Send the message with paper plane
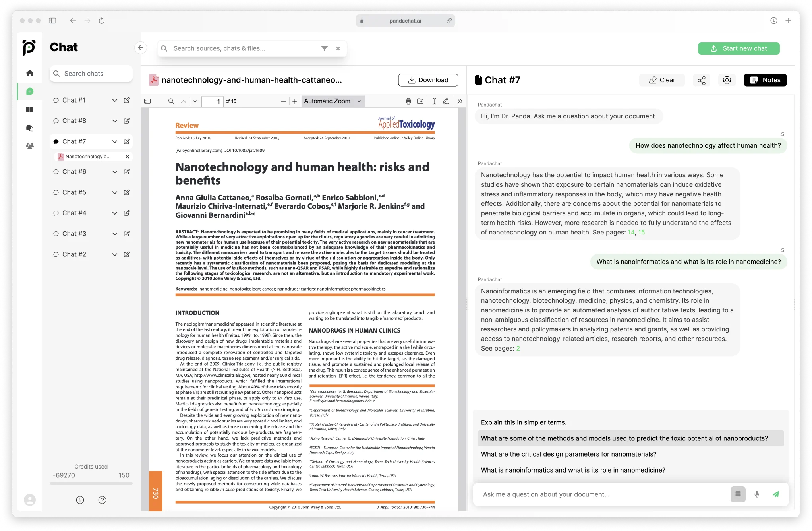The height and width of the screenshot is (531, 812). 776,494
